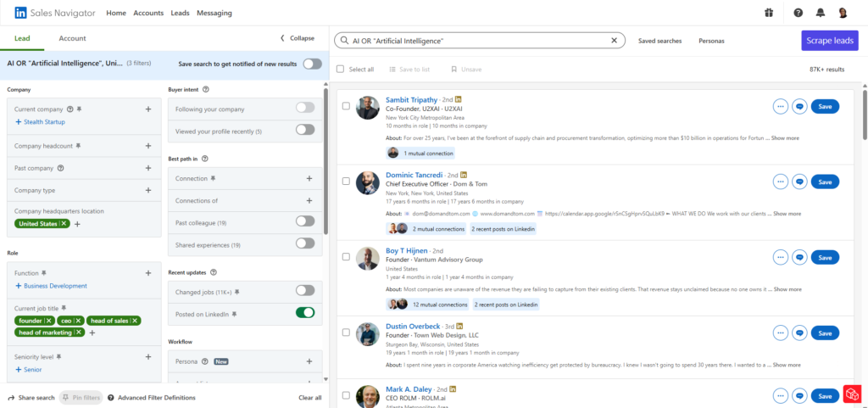Expand the Seniority level filter
Image resolution: width=868 pixels, height=408 pixels.
point(147,356)
